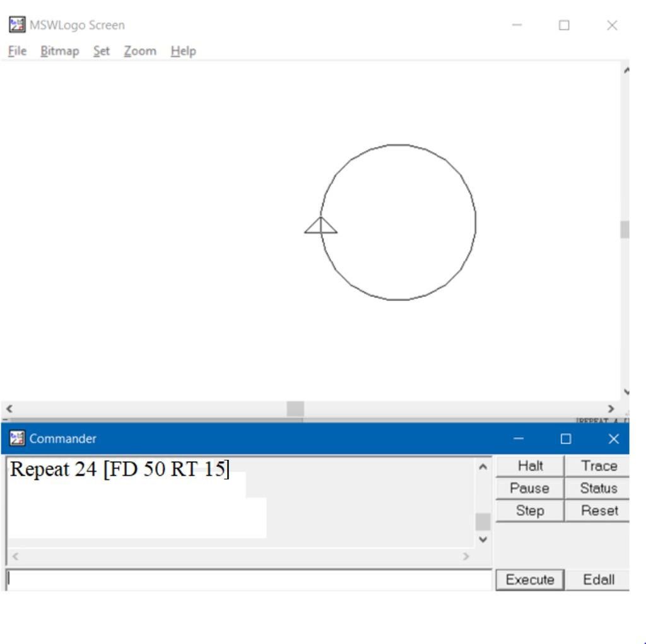646x644 pixels.
Task: Open the File menu
Action: (17, 51)
